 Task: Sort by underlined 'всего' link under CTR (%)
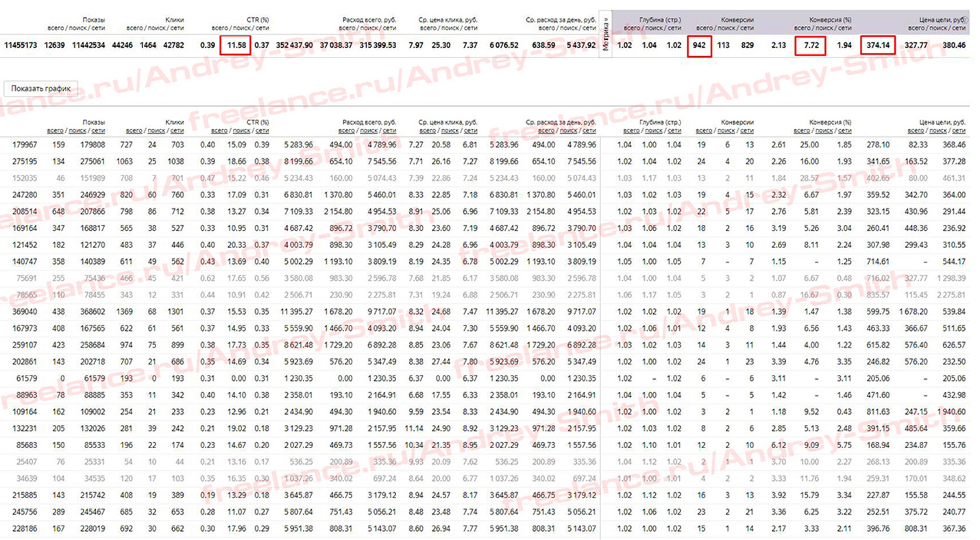coord(219,130)
